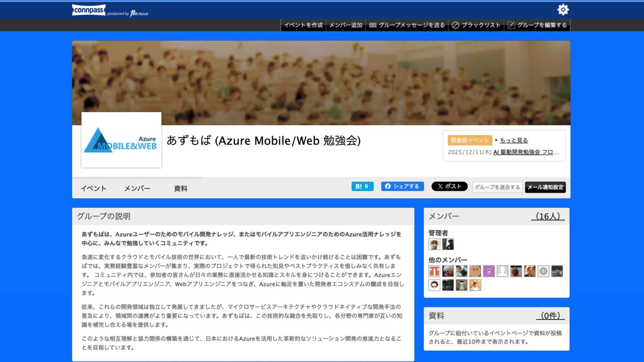Click the gray coin member avatar
Screen dimensions: 644x362
tap(543, 271)
